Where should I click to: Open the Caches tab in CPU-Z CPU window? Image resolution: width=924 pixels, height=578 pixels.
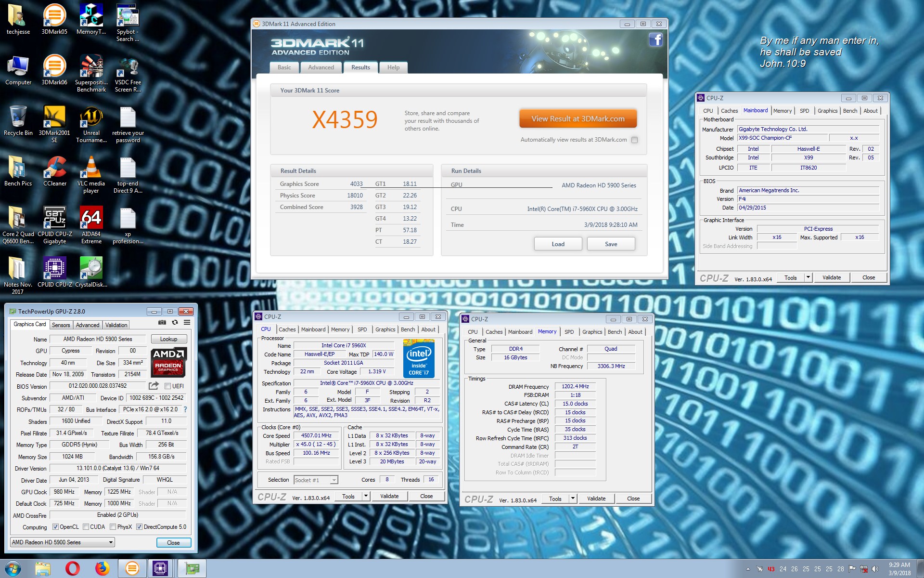(x=287, y=329)
